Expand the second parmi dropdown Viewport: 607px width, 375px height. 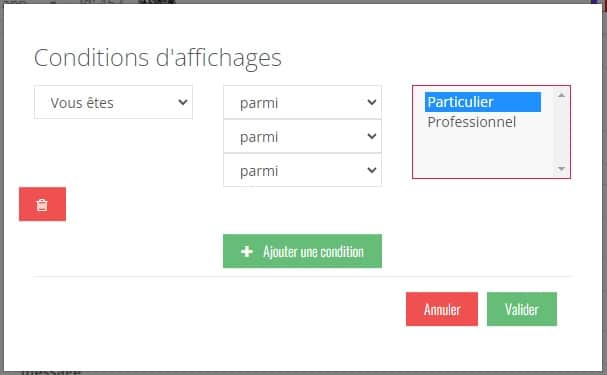302,136
